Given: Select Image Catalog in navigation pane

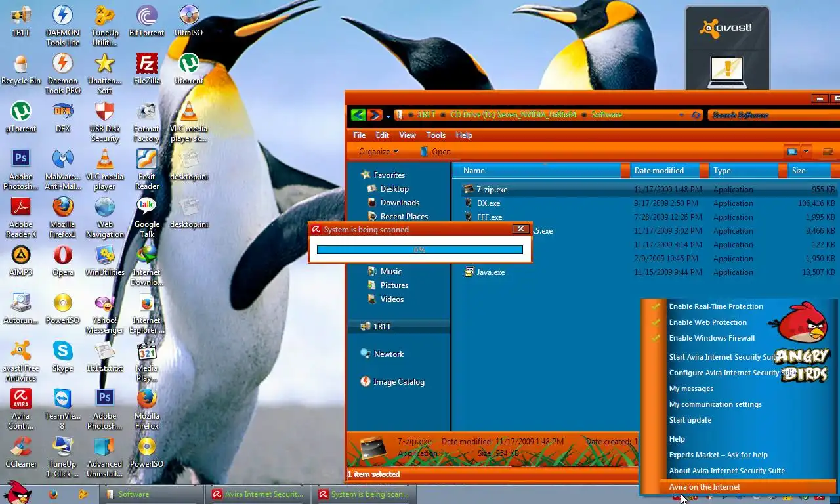Looking at the screenshot, I should (x=392, y=382).
